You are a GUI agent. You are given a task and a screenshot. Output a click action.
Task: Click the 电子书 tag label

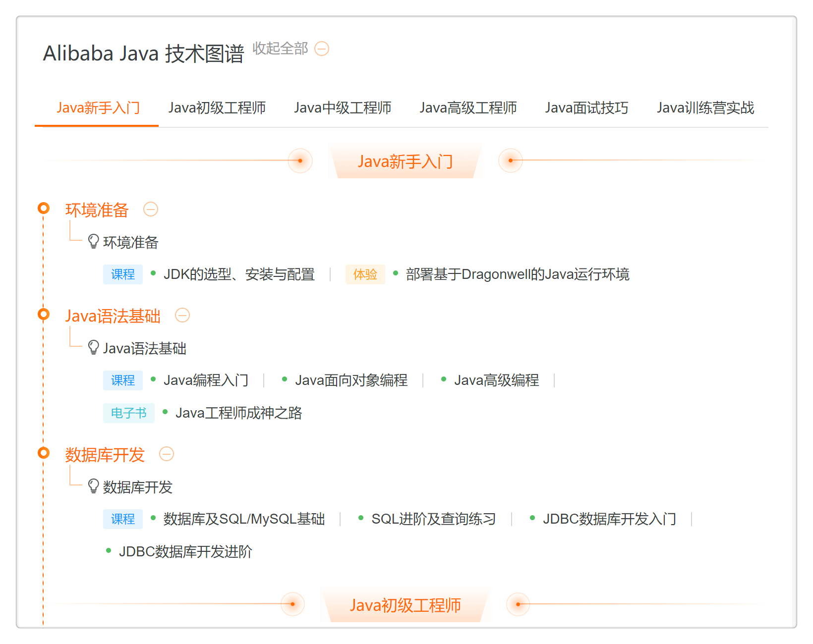[x=129, y=413]
